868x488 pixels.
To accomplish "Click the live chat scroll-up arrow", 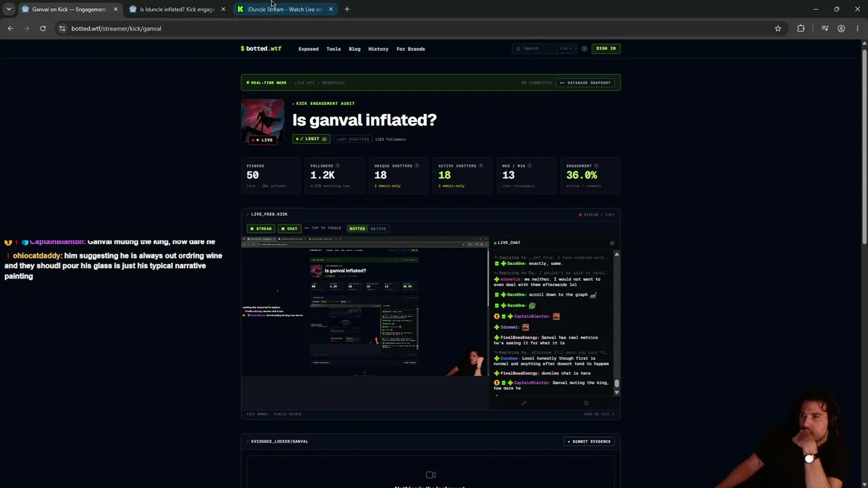I will 616,254.
